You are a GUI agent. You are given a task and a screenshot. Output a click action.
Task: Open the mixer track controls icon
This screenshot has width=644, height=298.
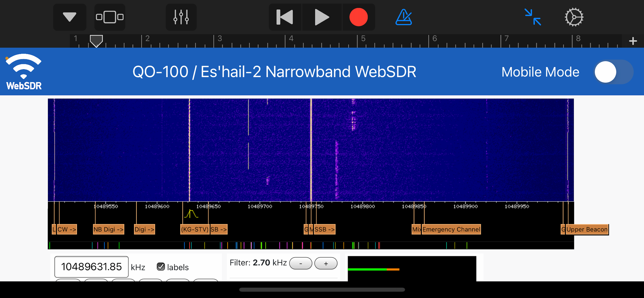181,17
